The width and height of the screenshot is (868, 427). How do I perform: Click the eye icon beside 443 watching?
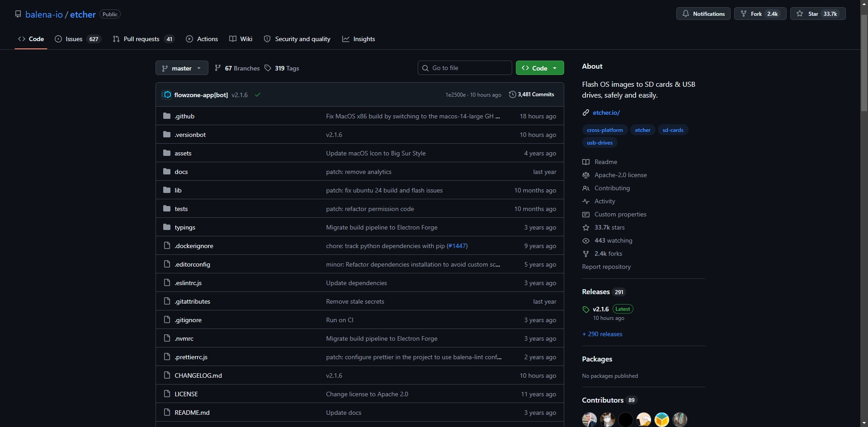click(586, 240)
